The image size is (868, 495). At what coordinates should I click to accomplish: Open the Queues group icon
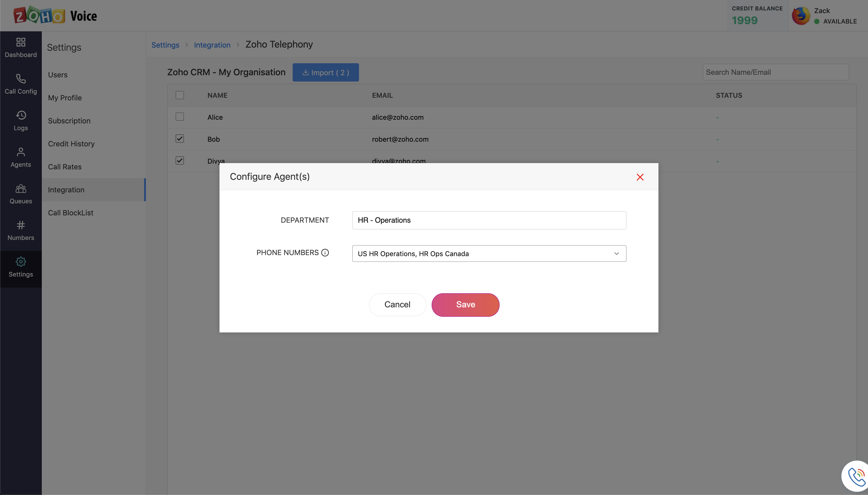coord(21,188)
